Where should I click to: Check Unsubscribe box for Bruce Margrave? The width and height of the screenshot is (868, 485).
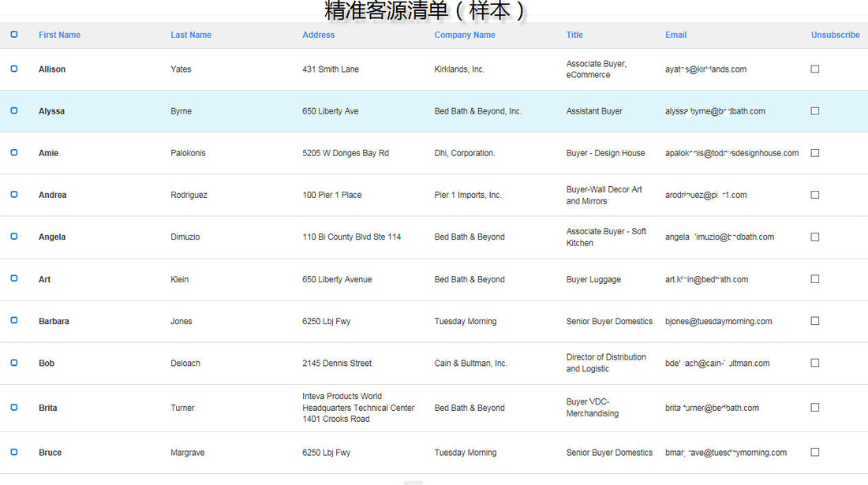815,453
